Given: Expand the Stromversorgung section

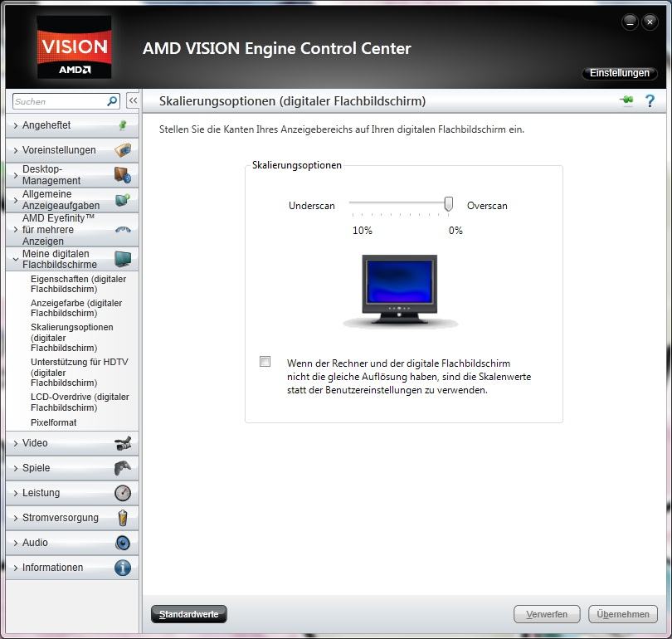Looking at the screenshot, I should pyautogui.click(x=72, y=518).
